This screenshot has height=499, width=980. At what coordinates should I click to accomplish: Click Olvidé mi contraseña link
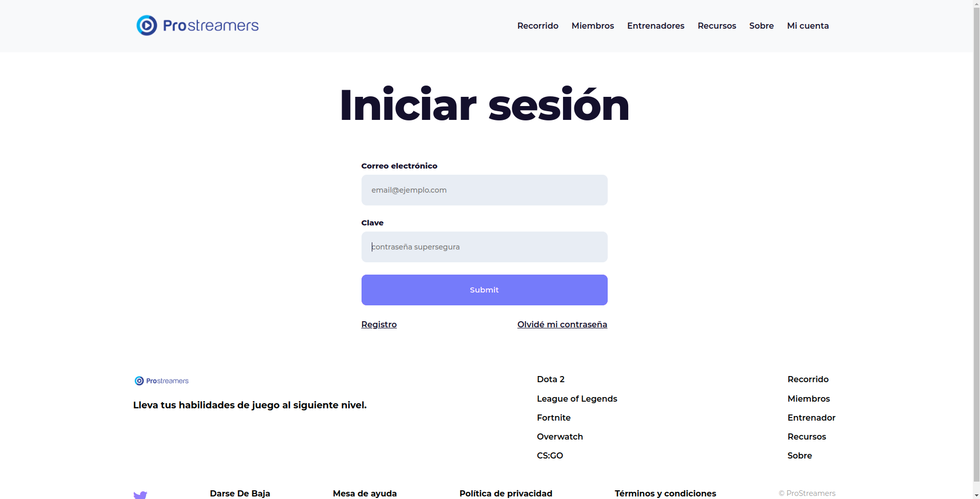tap(562, 324)
